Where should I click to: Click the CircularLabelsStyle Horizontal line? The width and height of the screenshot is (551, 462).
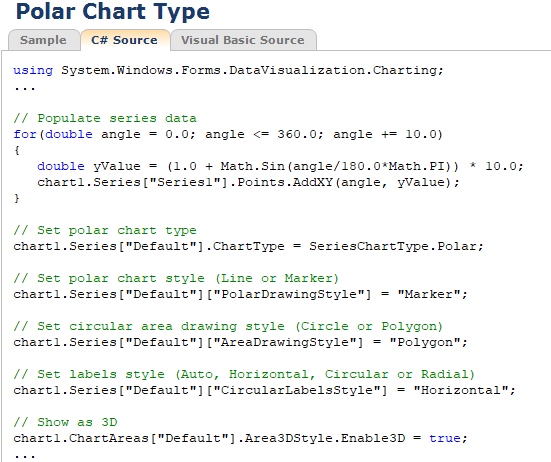pos(264,390)
